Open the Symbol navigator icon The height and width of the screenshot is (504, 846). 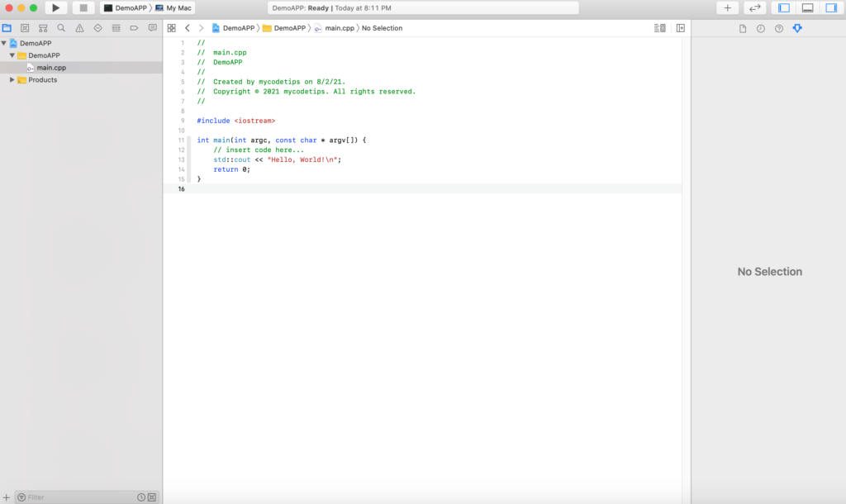(x=43, y=28)
